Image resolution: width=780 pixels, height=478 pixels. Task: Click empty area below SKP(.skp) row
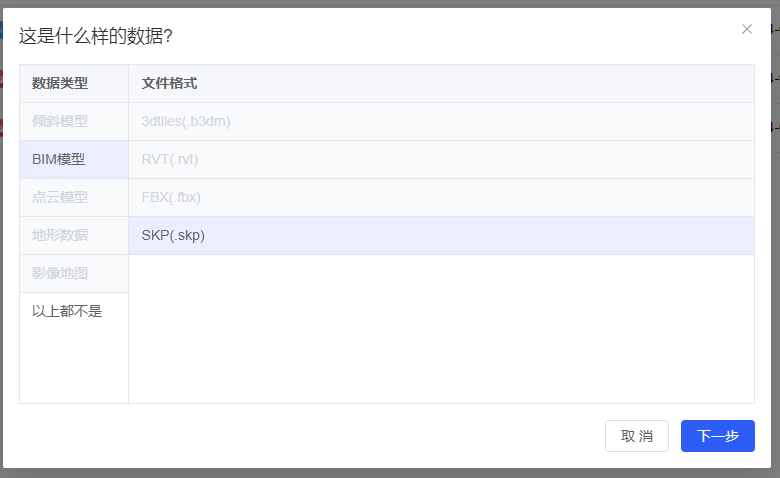tap(440, 330)
